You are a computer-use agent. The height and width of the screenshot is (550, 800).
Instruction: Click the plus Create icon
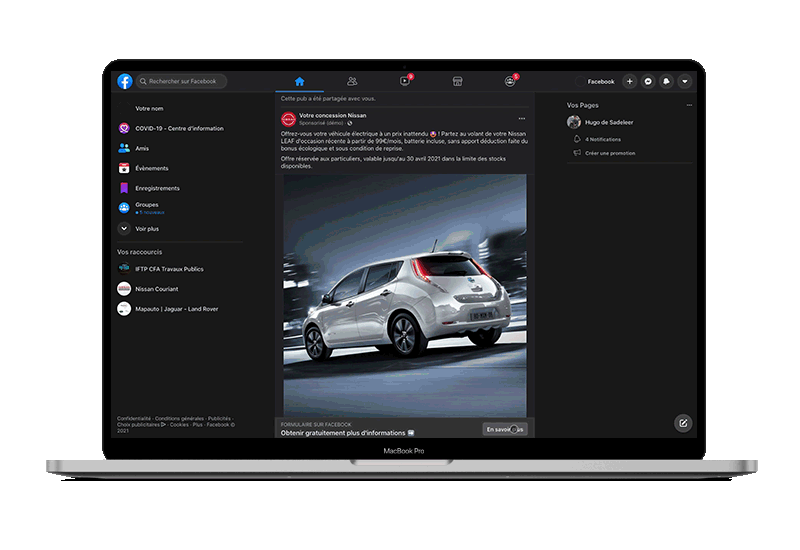[x=630, y=81]
